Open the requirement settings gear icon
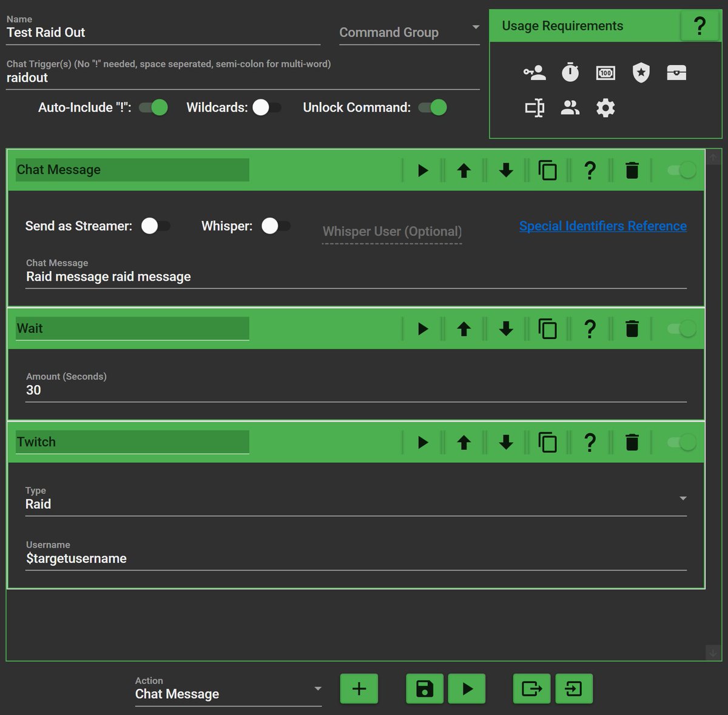The width and height of the screenshot is (728, 715). click(x=605, y=108)
